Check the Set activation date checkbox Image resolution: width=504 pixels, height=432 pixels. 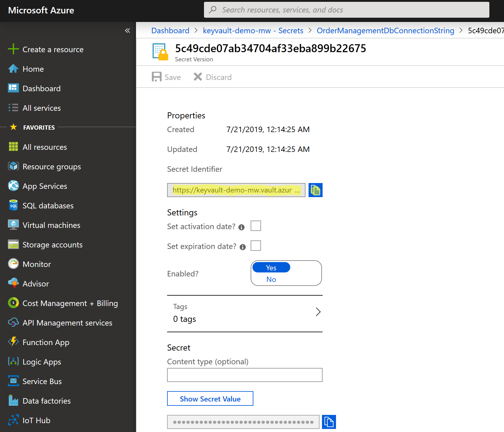point(256,226)
